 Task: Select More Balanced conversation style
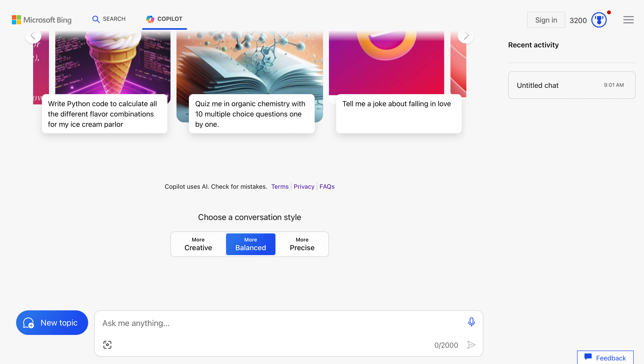pos(250,244)
